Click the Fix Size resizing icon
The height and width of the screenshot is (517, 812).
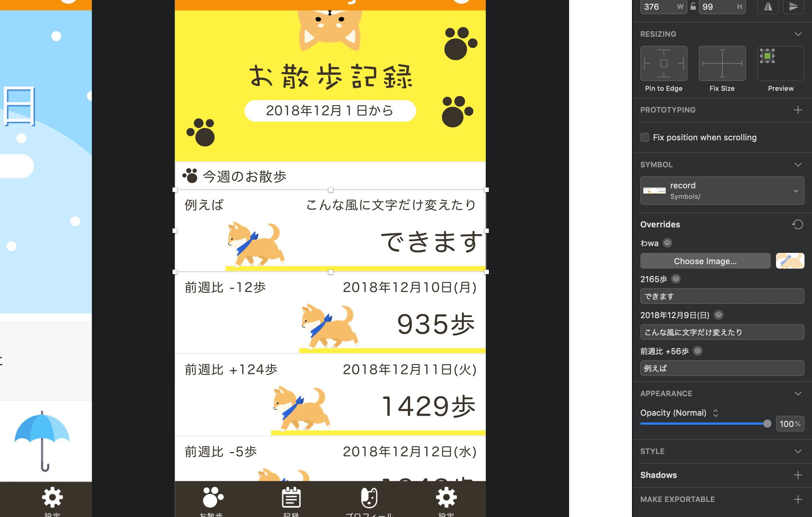721,63
